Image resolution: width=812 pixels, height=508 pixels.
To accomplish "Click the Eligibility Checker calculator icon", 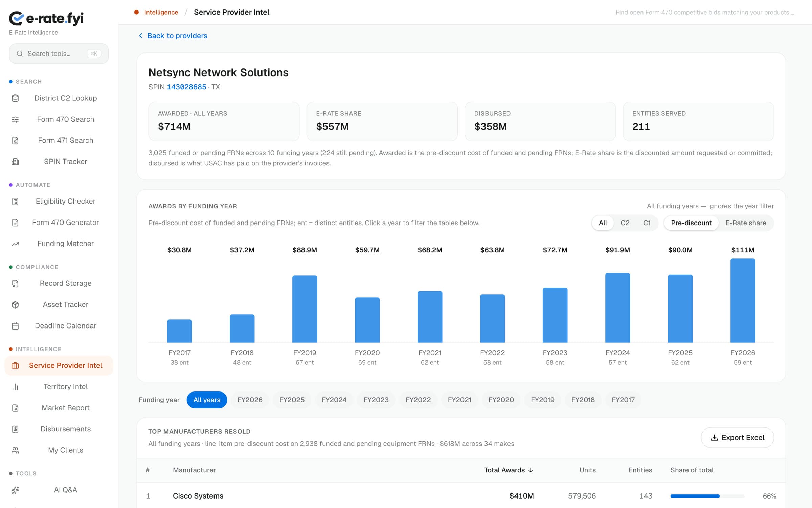I will (x=15, y=202).
